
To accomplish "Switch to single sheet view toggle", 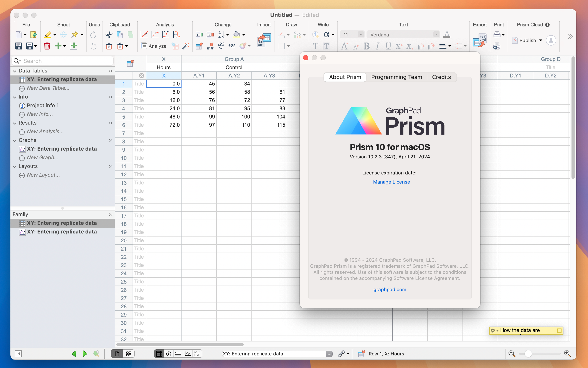I will click(117, 354).
